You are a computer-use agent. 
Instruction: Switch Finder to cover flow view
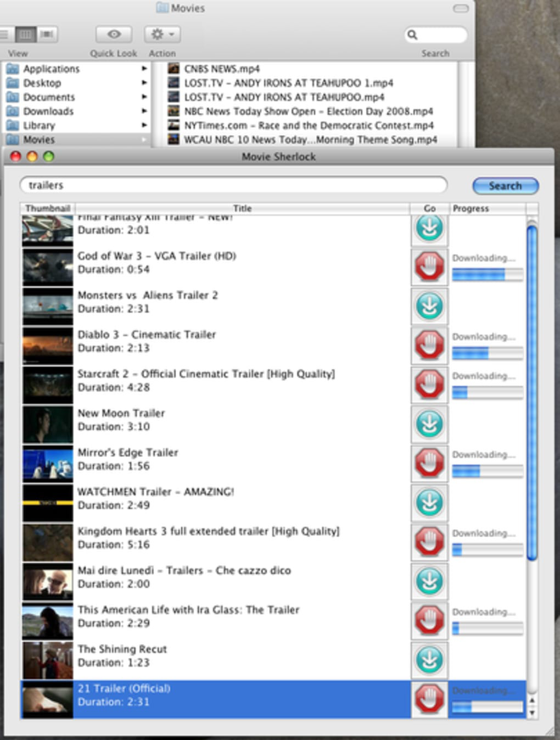[x=47, y=35]
